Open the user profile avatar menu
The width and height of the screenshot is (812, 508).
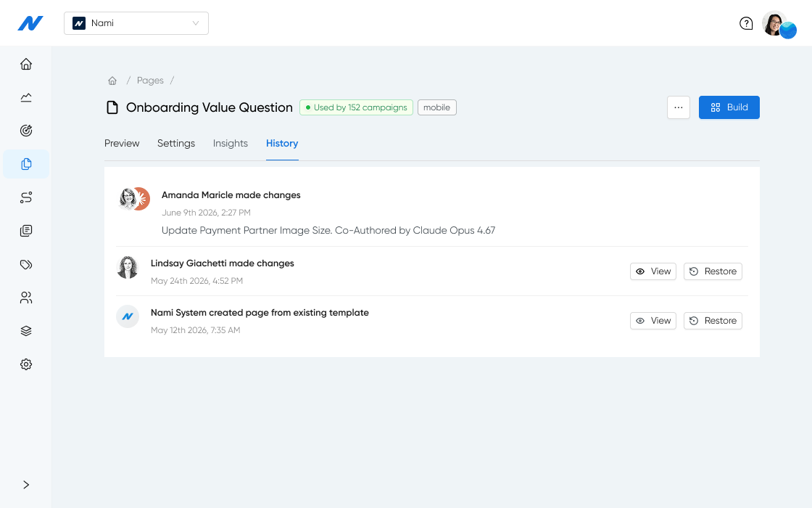click(x=779, y=25)
